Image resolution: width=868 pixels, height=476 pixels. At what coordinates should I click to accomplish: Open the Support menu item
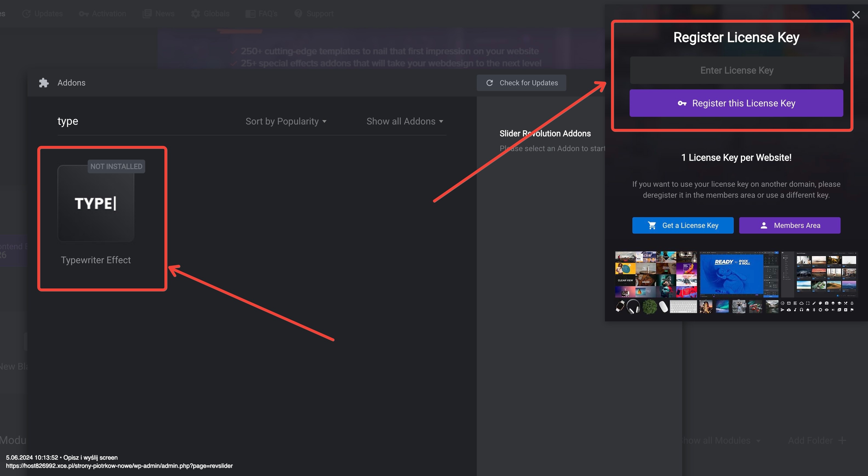[x=314, y=14]
